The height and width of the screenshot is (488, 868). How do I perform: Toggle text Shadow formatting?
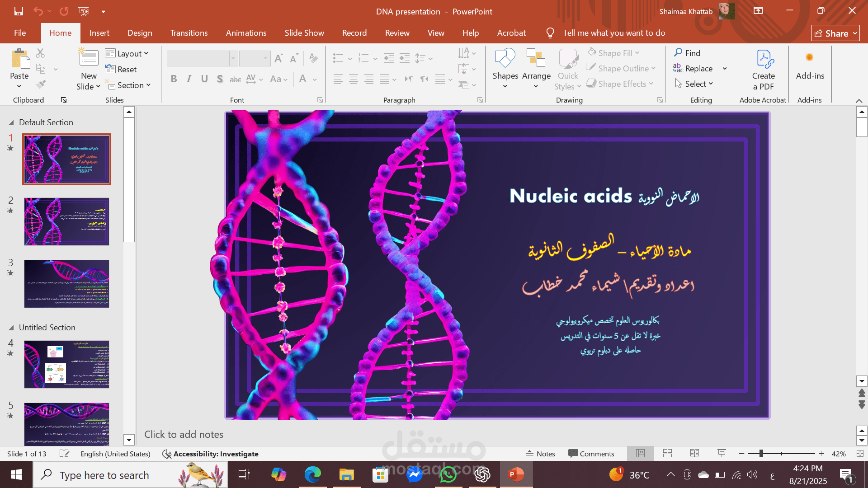[220, 79]
